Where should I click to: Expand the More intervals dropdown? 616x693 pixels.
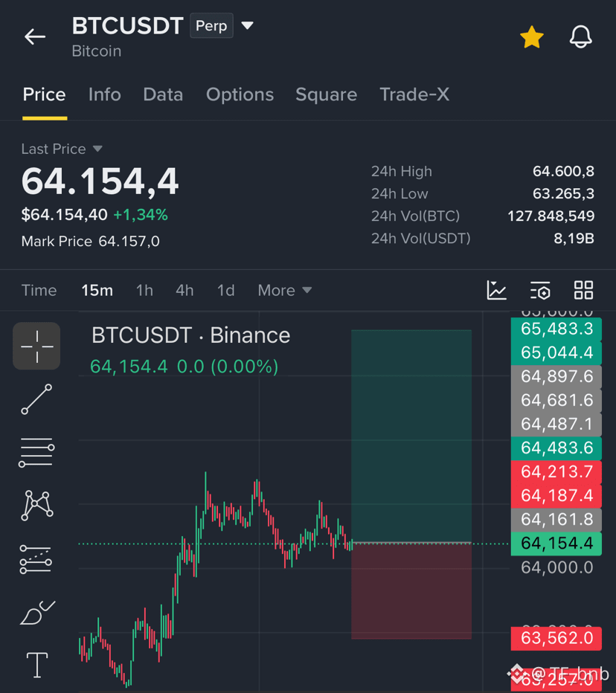285,291
